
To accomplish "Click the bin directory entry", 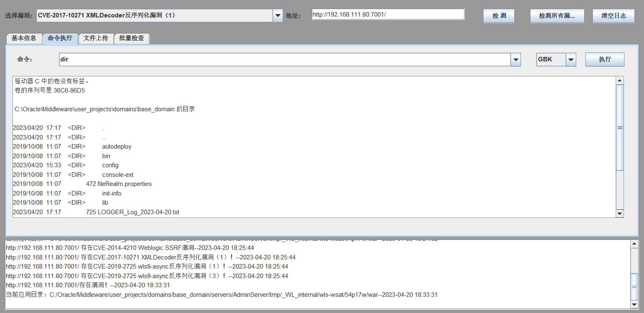I will 106,156.
